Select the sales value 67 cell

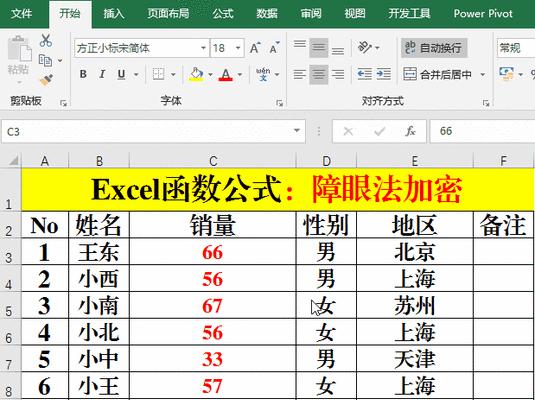coord(213,305)
